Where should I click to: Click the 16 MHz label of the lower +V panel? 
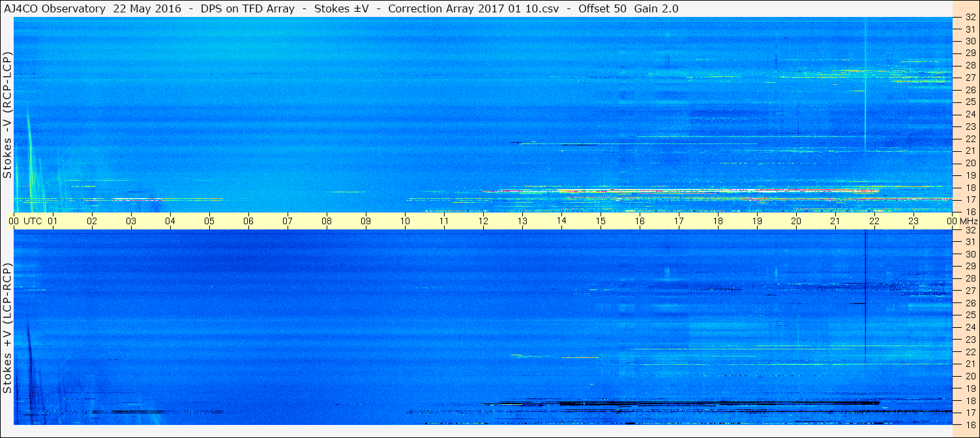pyautogui.click(x=970, y=424)
